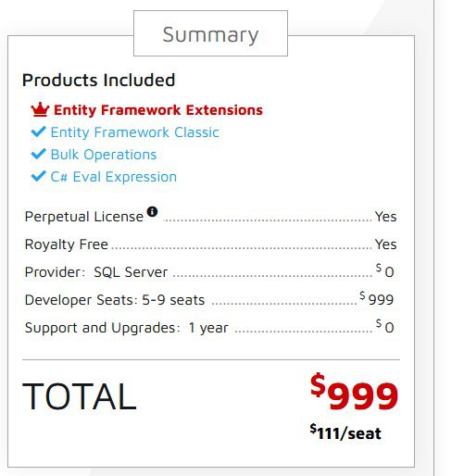Click the Perpetual License label
Viewport: 464px width, 476px height.
click(84, 217)
